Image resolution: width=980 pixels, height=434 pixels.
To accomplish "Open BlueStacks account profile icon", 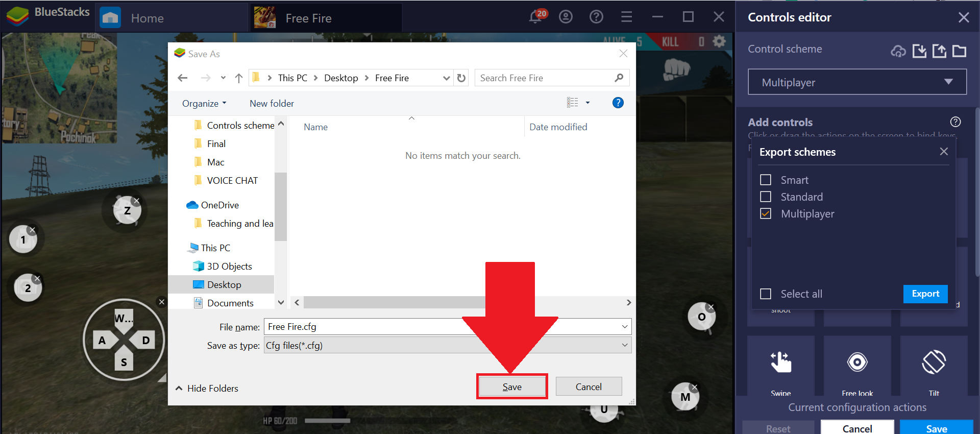I will point(566,17).
